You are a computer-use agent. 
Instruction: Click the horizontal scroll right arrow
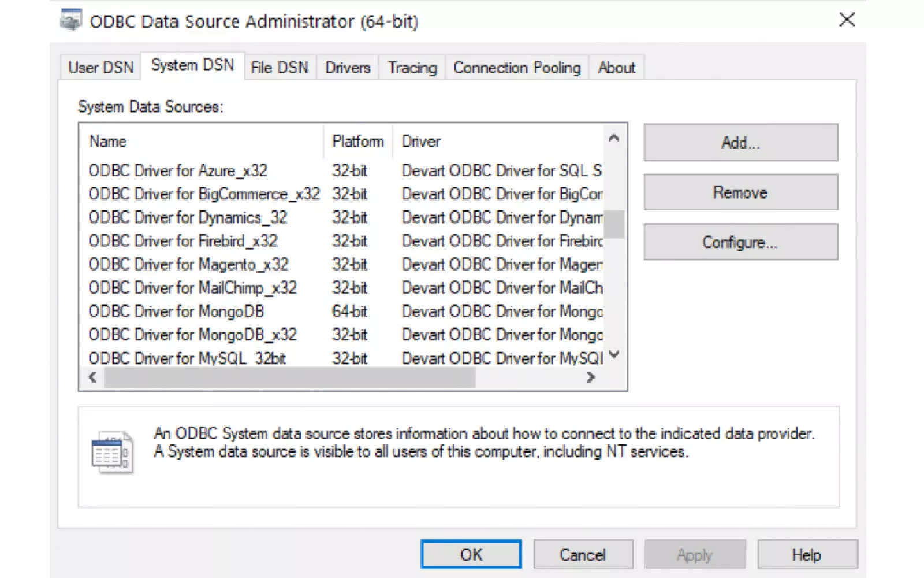pos(590,377)
